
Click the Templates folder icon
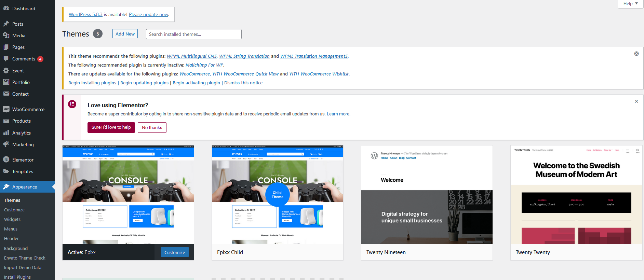coord(6,171)
